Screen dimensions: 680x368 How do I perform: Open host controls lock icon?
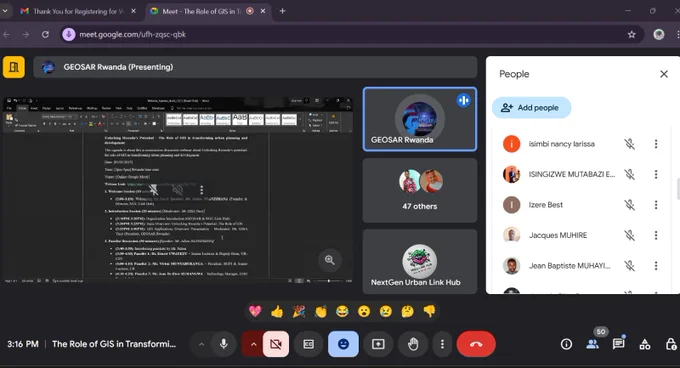coord(670,344)
